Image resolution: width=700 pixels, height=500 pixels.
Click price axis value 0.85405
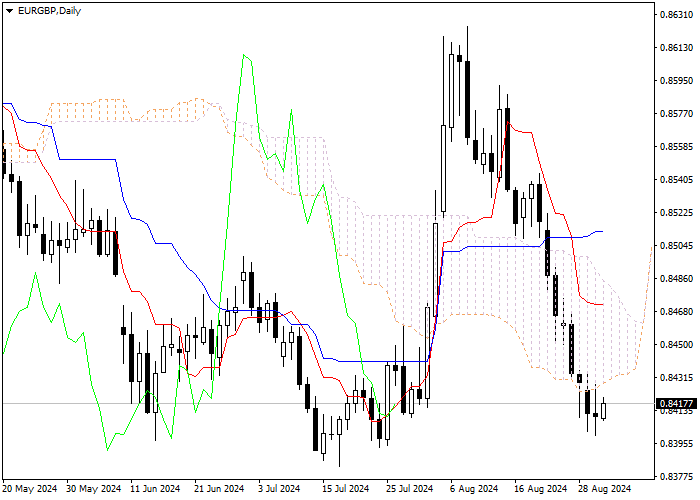point(677,180)
